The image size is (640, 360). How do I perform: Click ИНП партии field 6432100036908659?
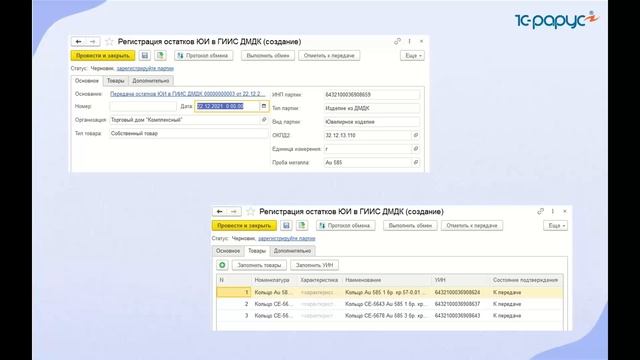tap(371, 95)
